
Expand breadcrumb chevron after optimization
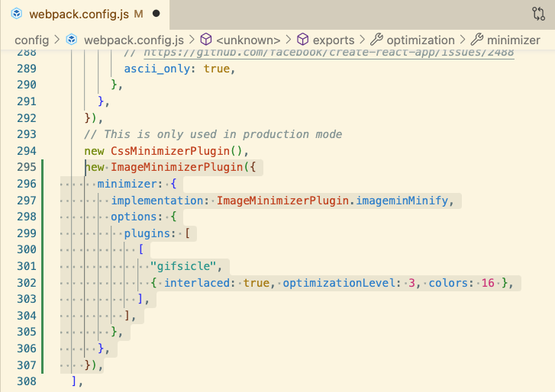pyautogui.click(x=463, y=40)
